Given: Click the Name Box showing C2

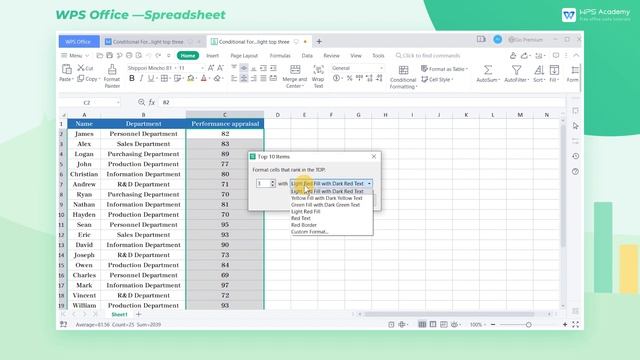Looking at the screenshot, I should 90,102.
